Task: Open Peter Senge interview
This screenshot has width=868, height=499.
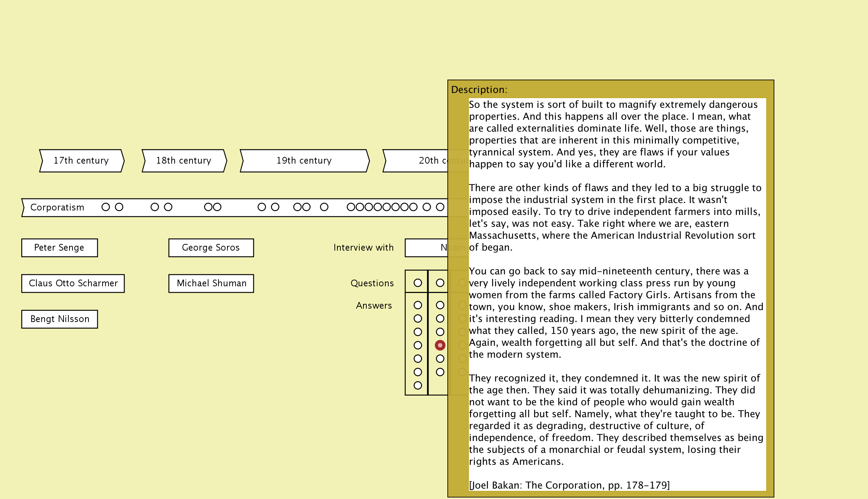Action: click(x=59, y=248)
